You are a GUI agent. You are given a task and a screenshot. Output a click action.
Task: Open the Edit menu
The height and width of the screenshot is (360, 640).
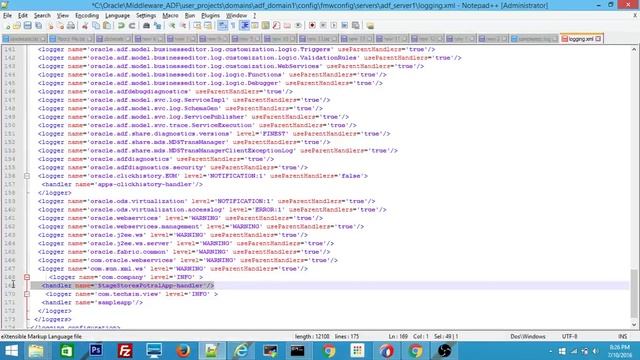pos(23,16)
